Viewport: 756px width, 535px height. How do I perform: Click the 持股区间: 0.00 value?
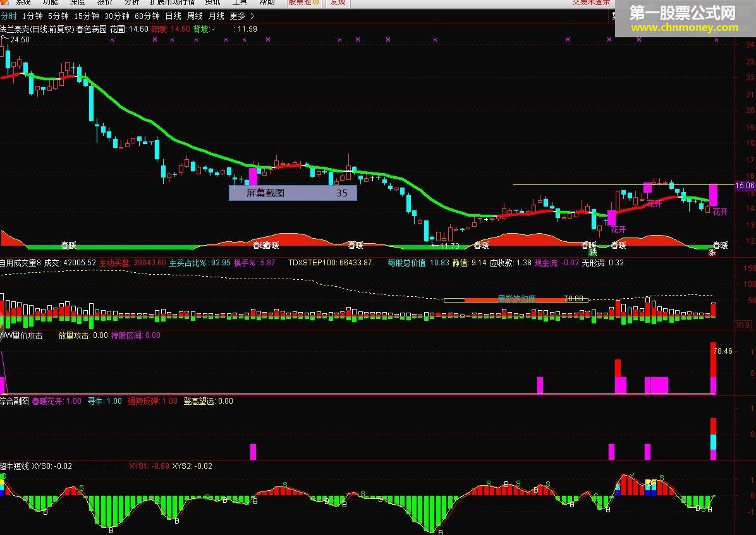(x=136, y=335)
